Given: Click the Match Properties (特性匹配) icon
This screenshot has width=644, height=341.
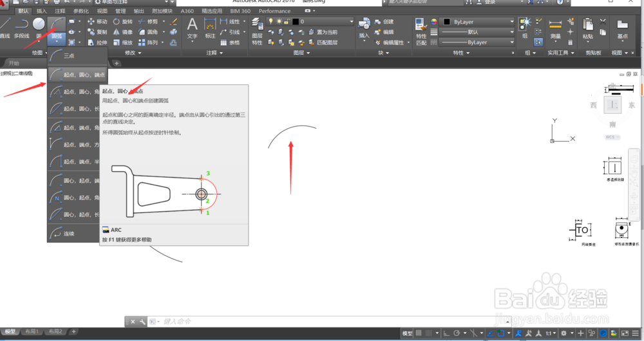Looking at the screenshot, I should (x=421, y=31).
